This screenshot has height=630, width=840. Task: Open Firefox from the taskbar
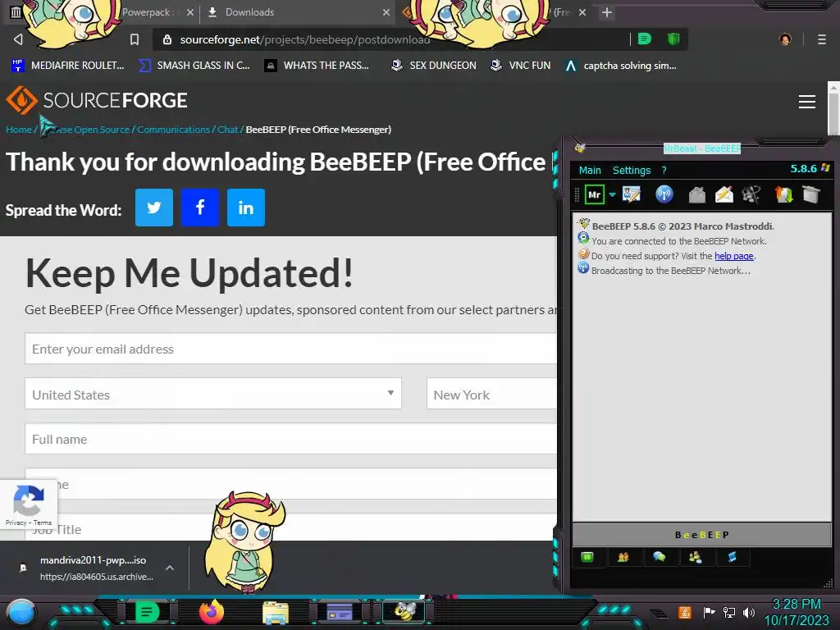click(211, 612)
